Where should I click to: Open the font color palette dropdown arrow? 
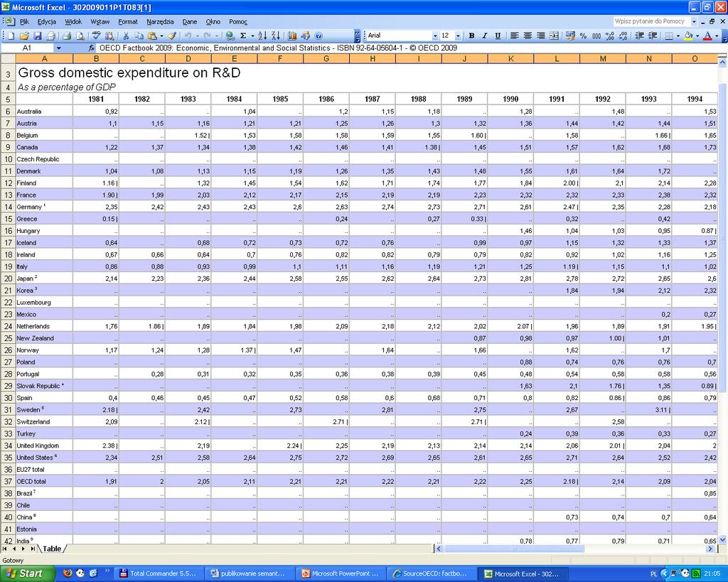717,36
